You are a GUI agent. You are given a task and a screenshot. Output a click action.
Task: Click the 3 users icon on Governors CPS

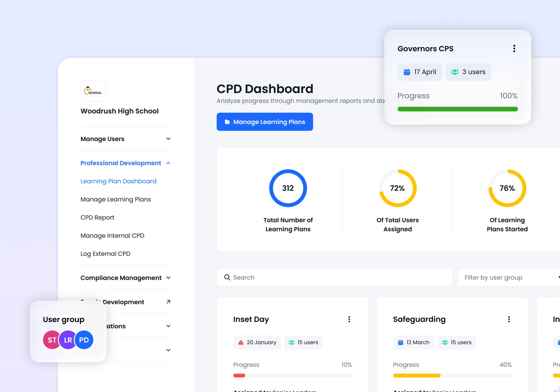tap(455, 72)
